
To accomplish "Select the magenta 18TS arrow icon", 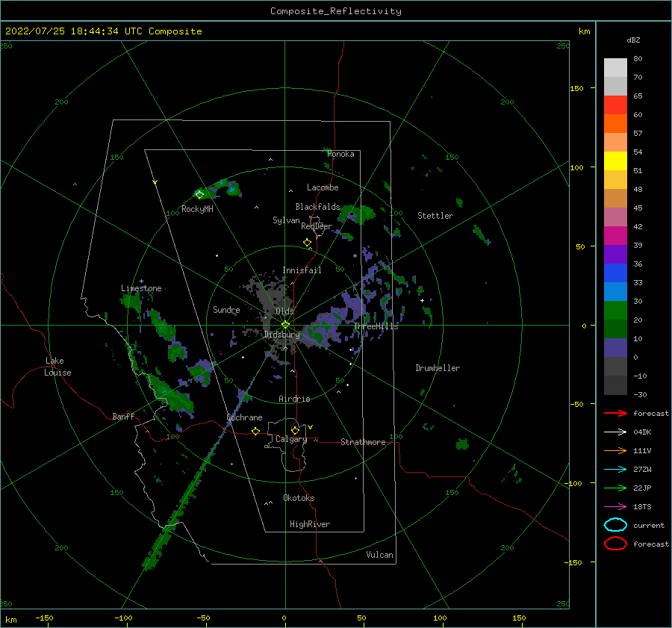I will [615, 506].
